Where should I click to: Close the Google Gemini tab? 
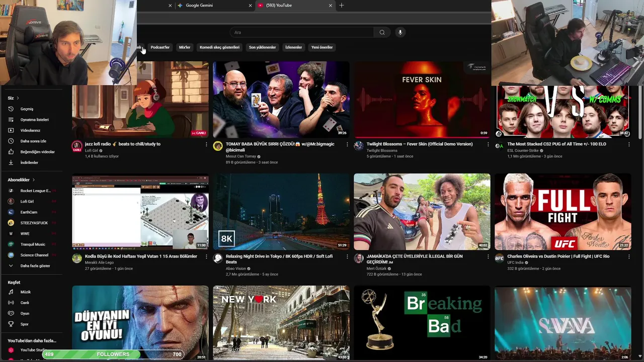point(250,6)
